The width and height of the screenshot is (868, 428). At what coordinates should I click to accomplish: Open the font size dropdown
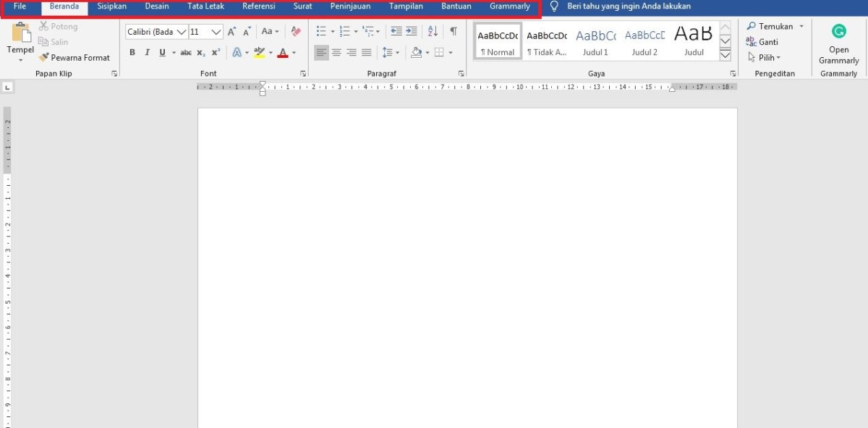click(x=216, y=32)
